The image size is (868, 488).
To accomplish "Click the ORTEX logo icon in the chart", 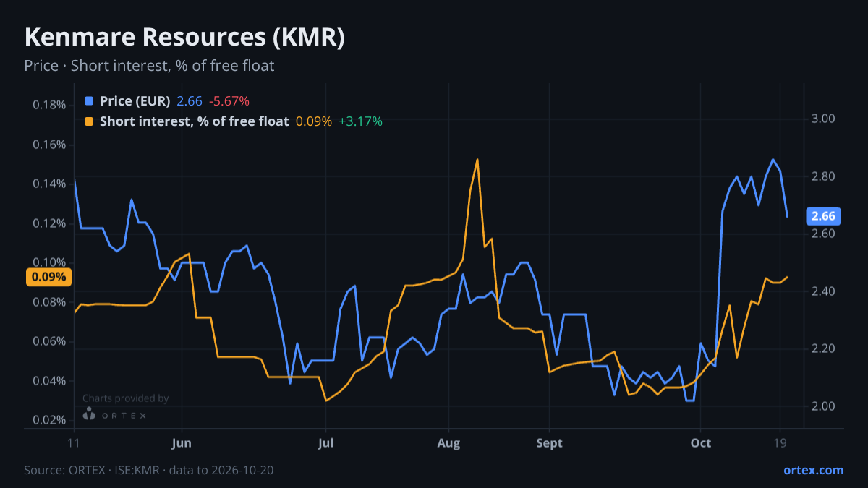I will tap(89, 414).
